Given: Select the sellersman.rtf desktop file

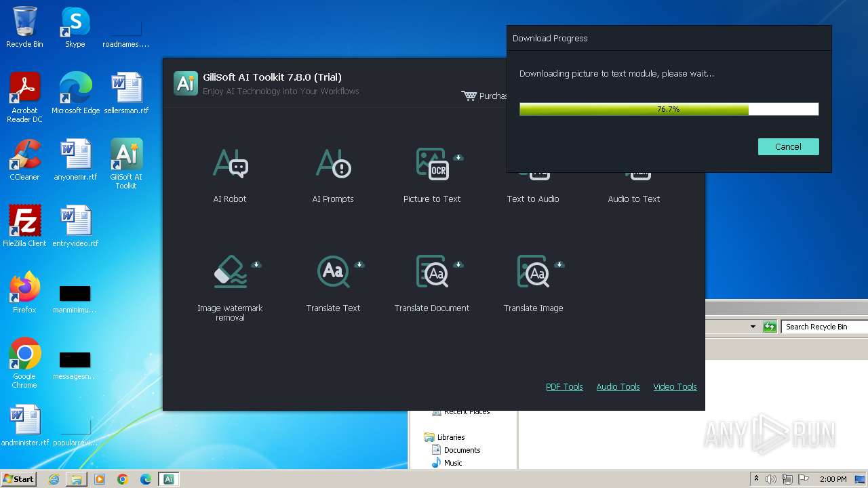Looking at the screenshot, I should (x=126, y=94).
